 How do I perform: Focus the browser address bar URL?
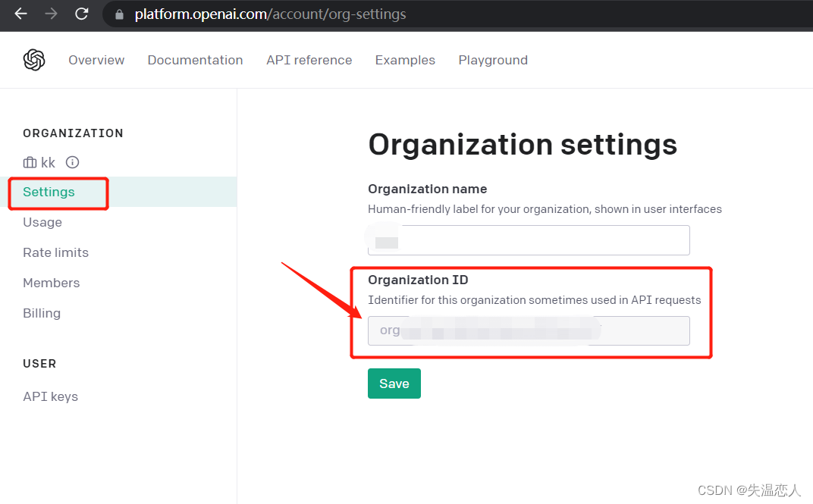(x=270, y=14)
